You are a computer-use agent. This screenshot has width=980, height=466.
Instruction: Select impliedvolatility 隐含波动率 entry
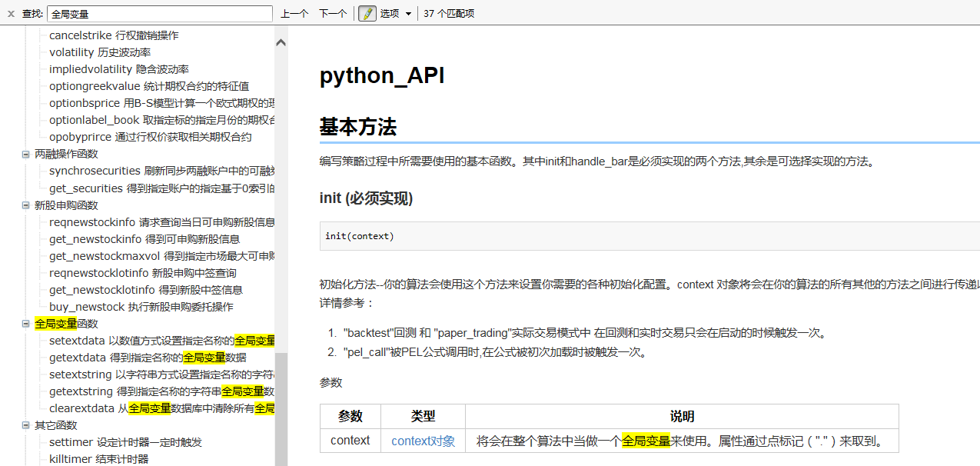119,69
